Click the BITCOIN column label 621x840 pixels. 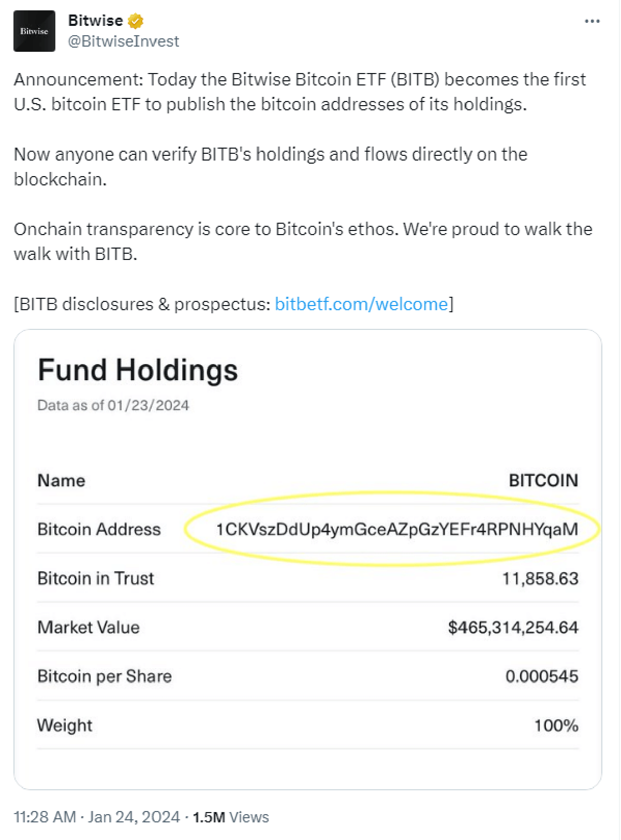543,480
